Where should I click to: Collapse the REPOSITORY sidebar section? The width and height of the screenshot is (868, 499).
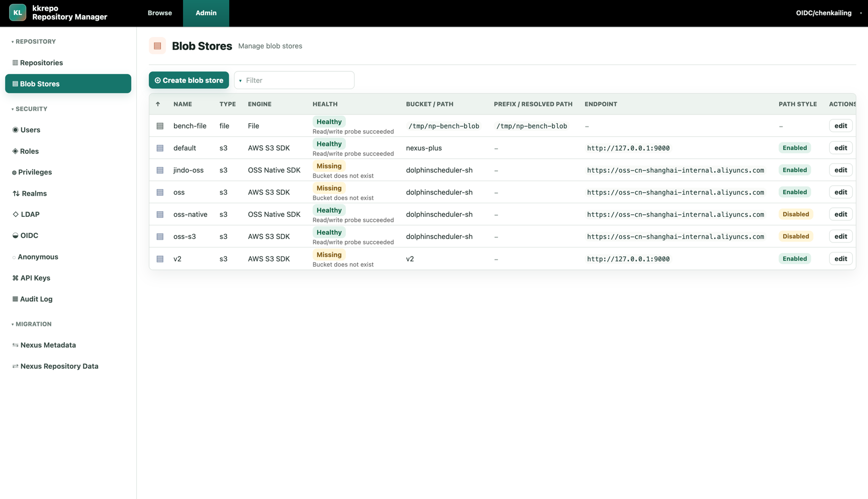click(34, 42)
